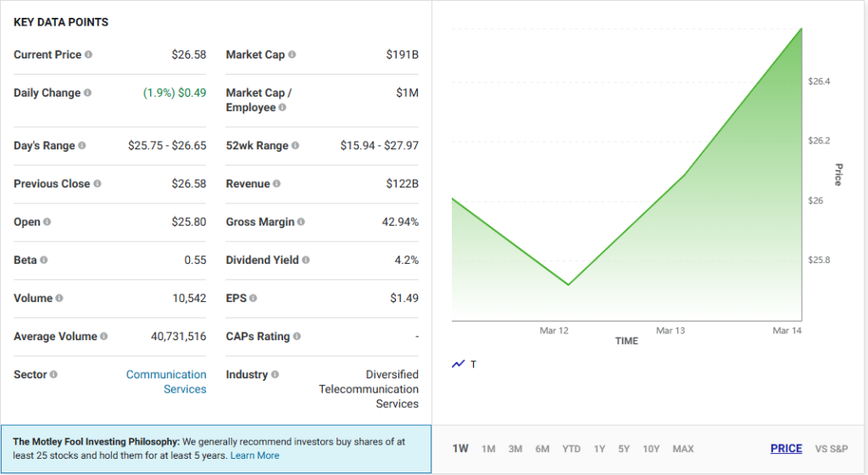This screenshot has width=868, height=475.
Task: Click the 42.94% gross margin value
Action: (x=400, y=221)
